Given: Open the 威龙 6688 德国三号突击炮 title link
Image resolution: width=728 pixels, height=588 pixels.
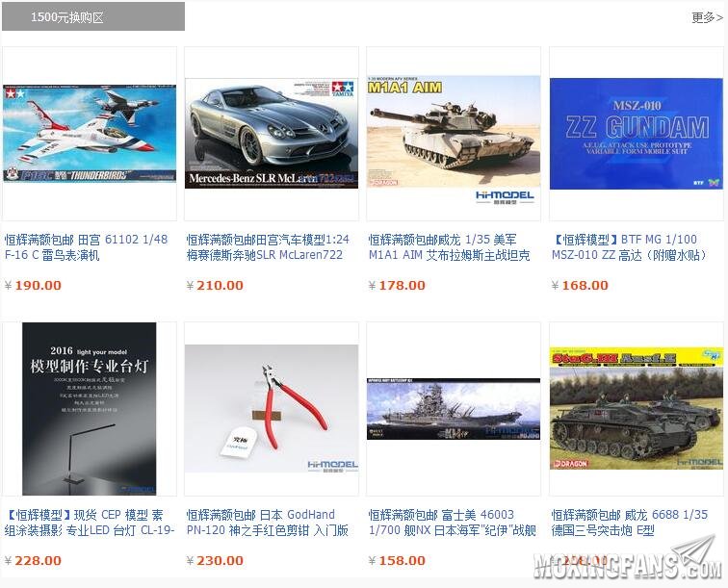Looking at the screenshot, I should point(630,523).
